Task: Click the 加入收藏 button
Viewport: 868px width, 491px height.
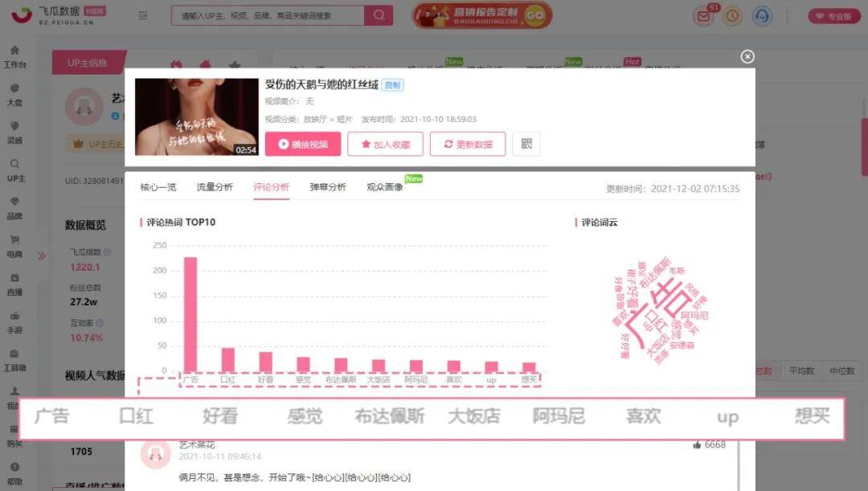Action: pos(385,144)
